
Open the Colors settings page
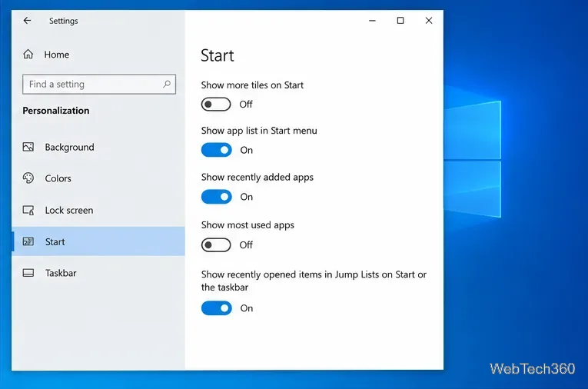click(98, 178)
